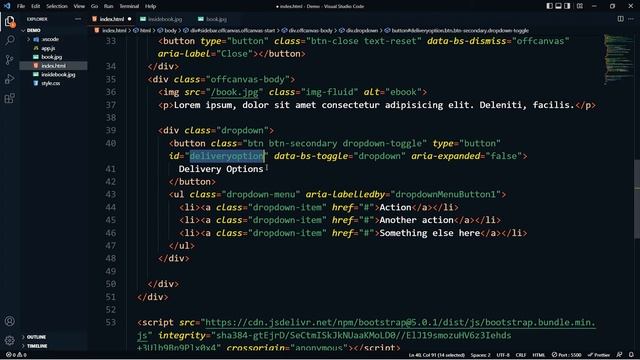Change encoding via UTF-8 status item
The height and width of the screenshot is (360, 640).
(503, 355)
